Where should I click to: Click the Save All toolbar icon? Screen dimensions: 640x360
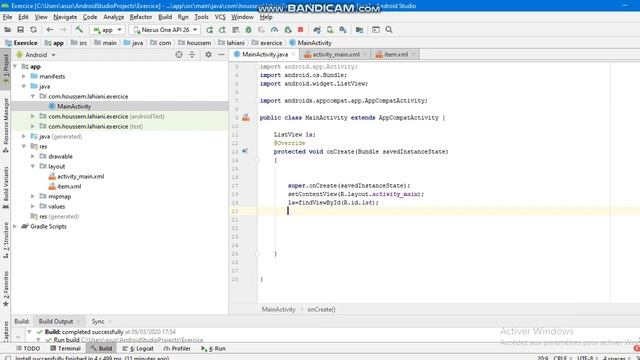click(x=20, y=30)
